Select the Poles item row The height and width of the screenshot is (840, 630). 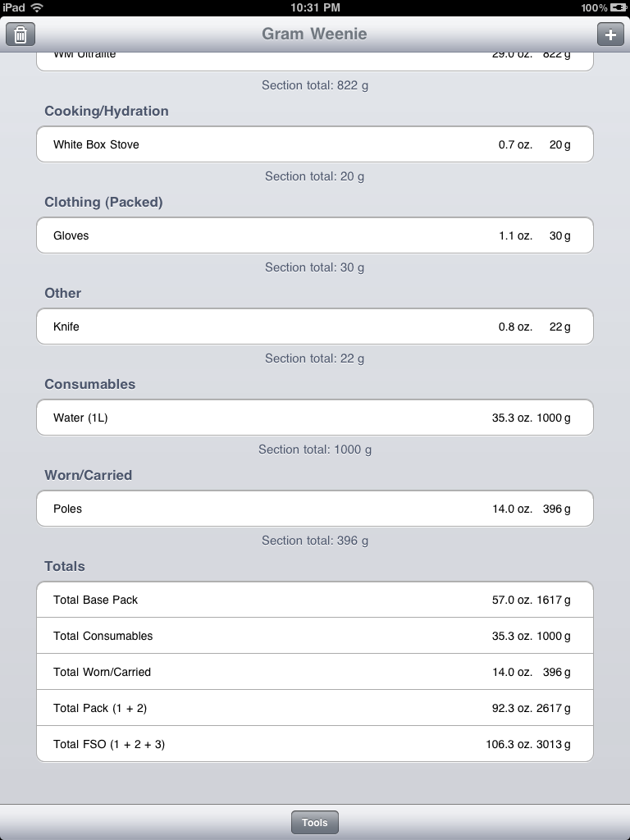click(315, 509)
